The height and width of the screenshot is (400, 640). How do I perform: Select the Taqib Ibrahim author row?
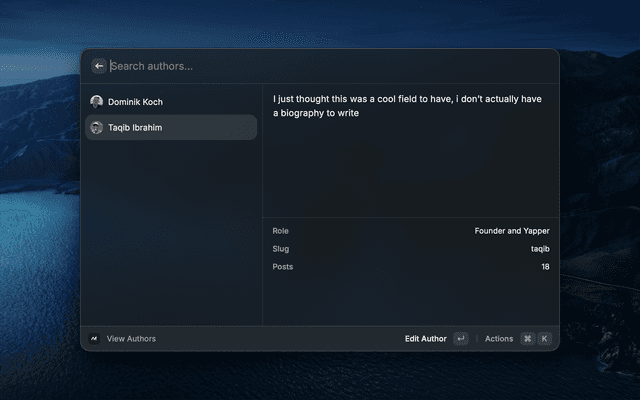pyautogui.click(x=171, y=127)
